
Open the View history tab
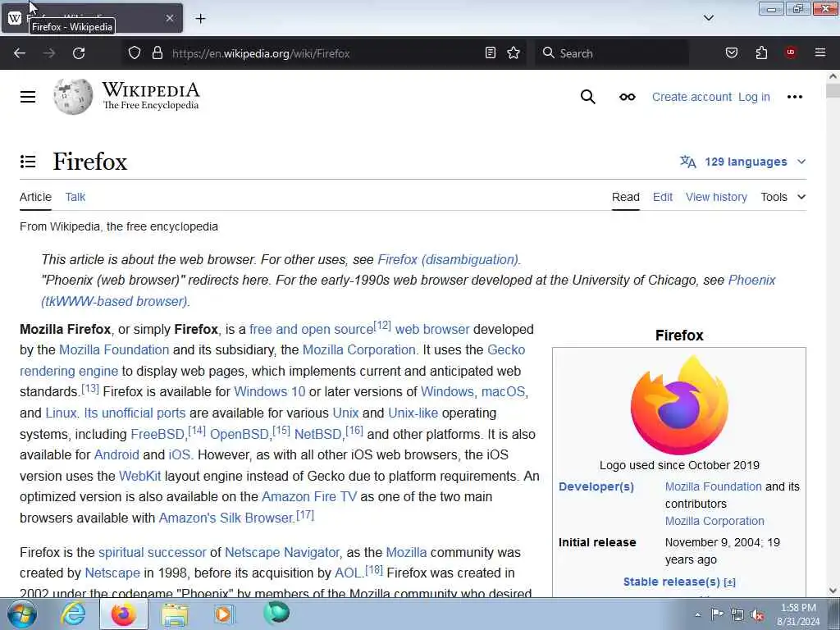pos(716,197)
